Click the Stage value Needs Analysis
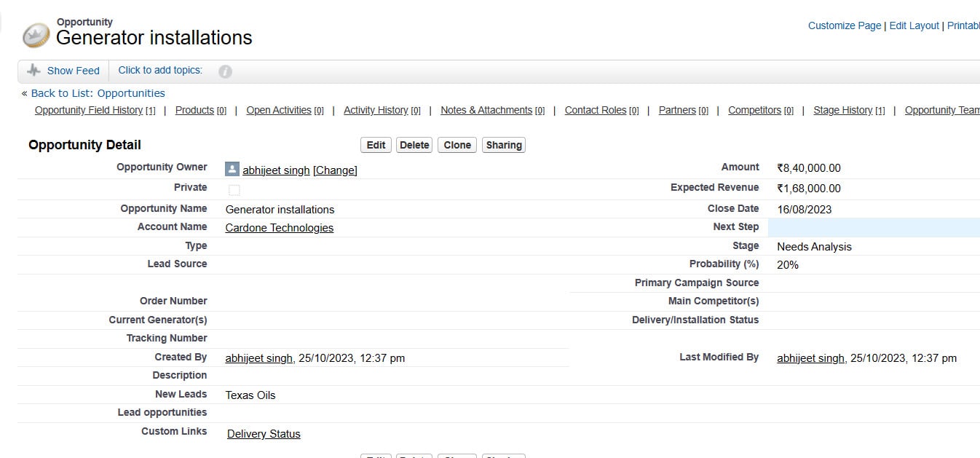This screenshot has height=458, width=980. click(x=814, y=247)
